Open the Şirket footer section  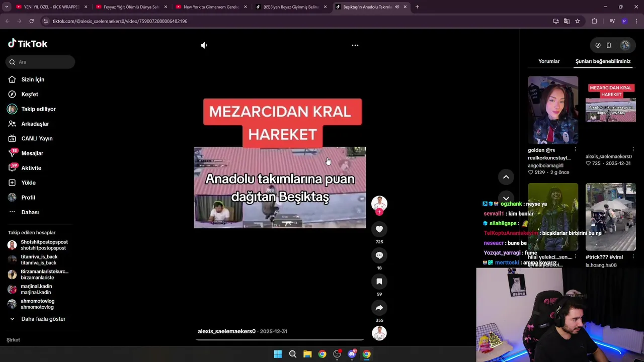[13, 340]
